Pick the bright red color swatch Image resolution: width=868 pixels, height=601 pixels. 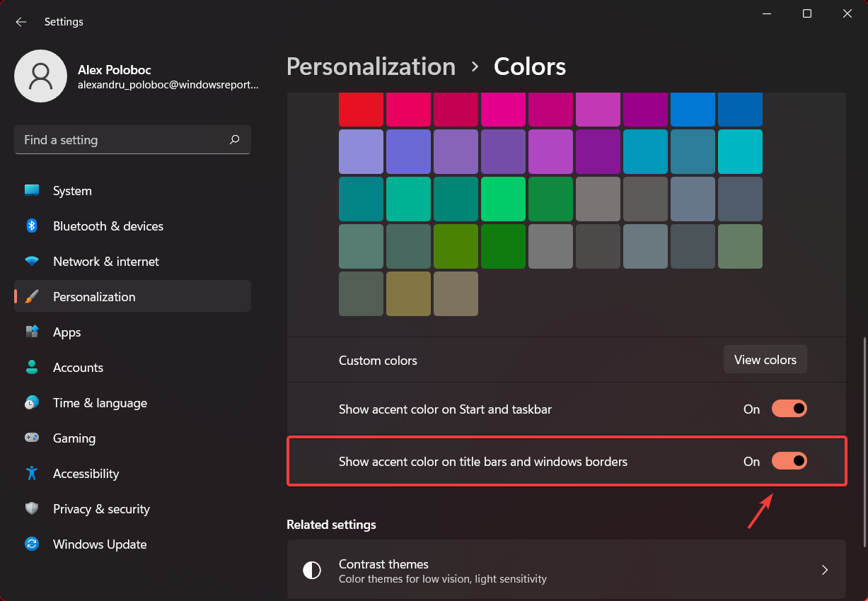click(x=361, y=109)
